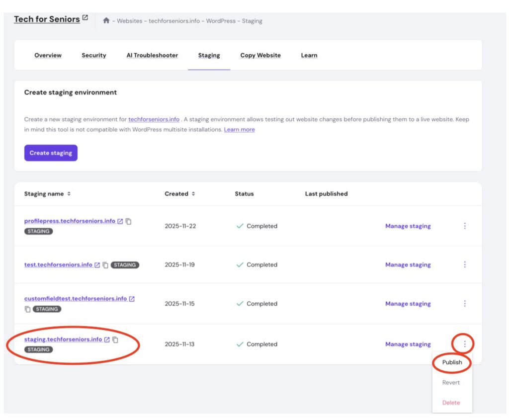Select Publish from the context menu
Viewport: 509px width, 420px height.
point(452,362)
